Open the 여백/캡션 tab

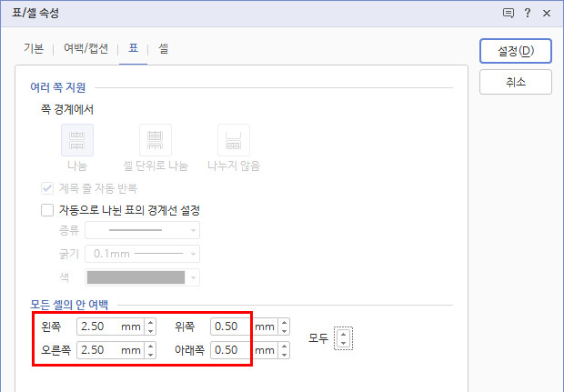[86, 48]
